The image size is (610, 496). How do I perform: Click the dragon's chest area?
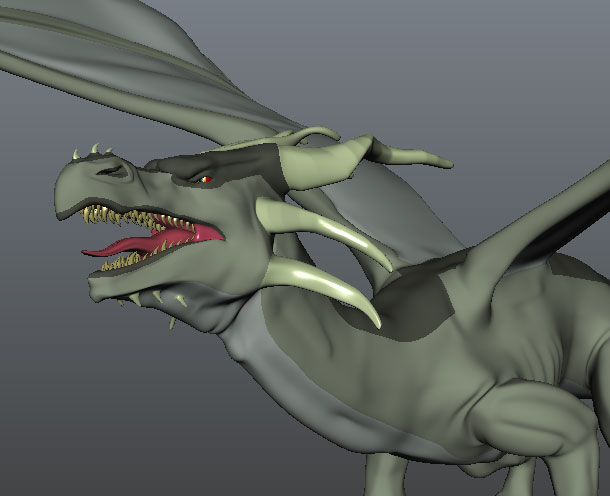[x=420, y=400]
